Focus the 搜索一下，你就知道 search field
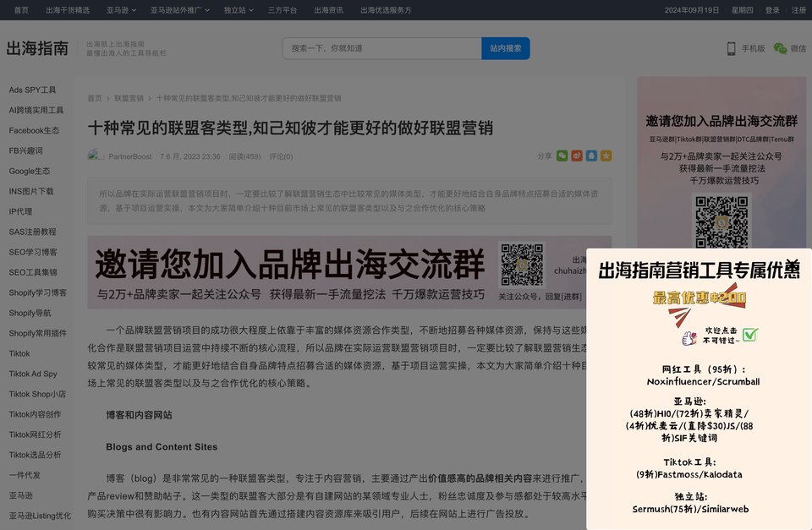The image size is (812, 530). [382, 48]
